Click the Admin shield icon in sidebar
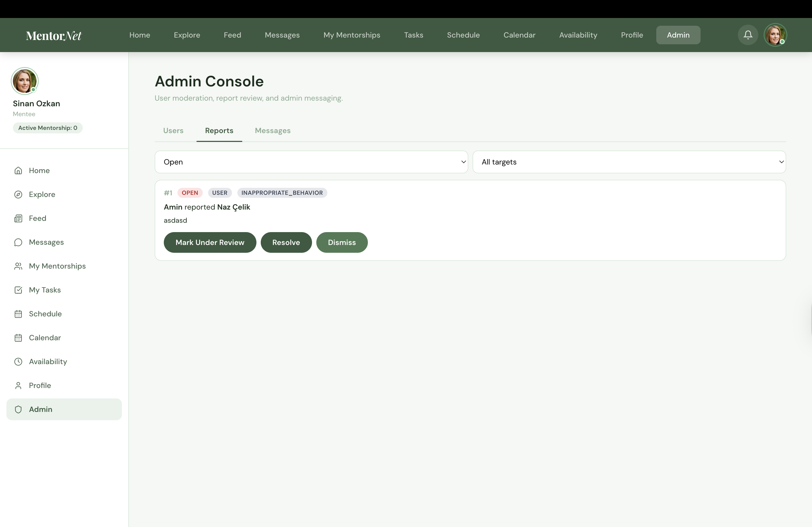812x527 pixels. pyautogui.click(x=18, y=409)
